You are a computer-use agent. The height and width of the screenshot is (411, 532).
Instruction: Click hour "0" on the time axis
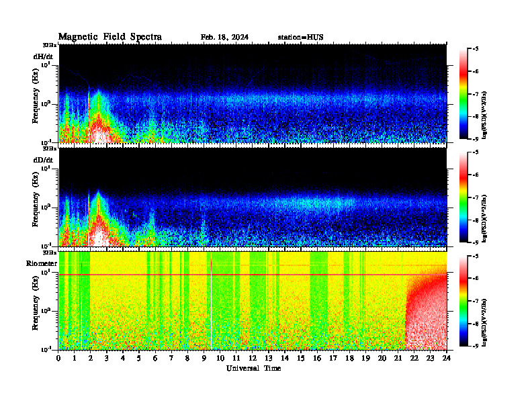click(58, 358)
